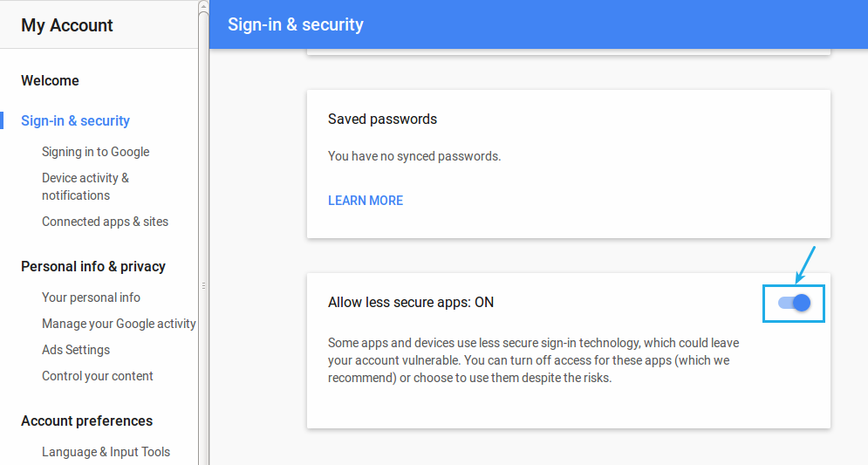Open Connected apps & sites

[x=106, y=222]
